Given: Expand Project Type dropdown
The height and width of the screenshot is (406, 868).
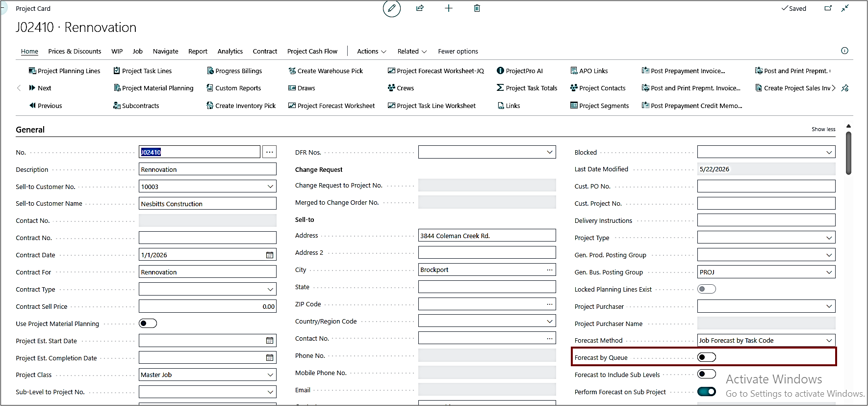Looking at the screenshot, I should (x=829, y=238).
